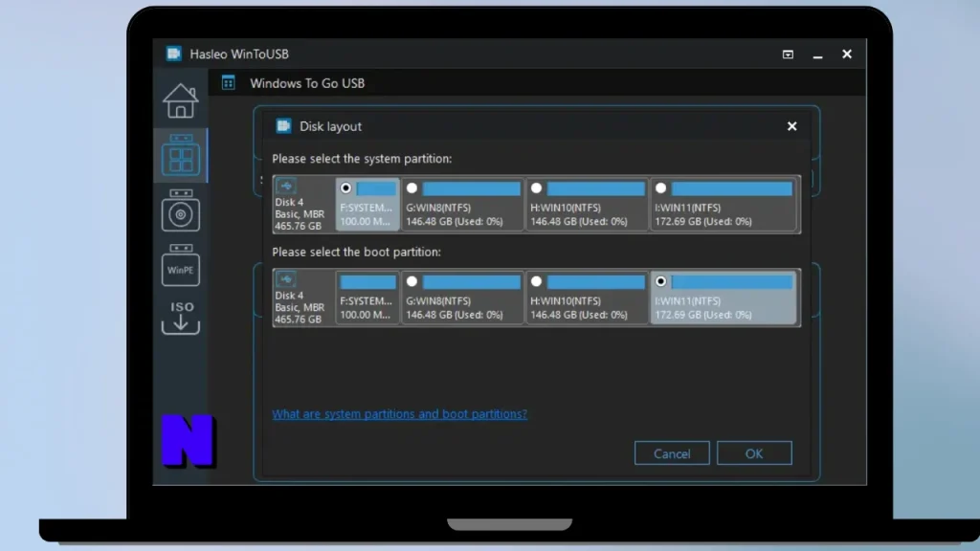Open 'What are system partitions and boot partitions?' link
The height and width of the screenshot is (551, 980).
tap(399, 413)
